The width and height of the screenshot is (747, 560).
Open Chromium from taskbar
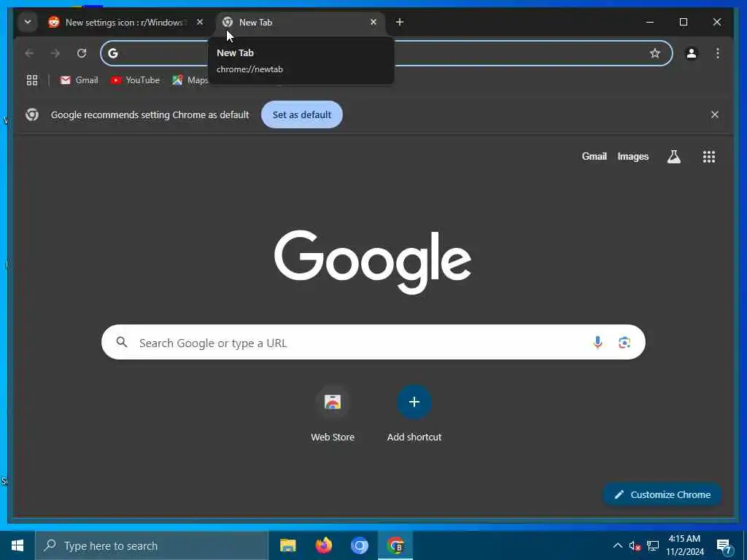[360, 545]
